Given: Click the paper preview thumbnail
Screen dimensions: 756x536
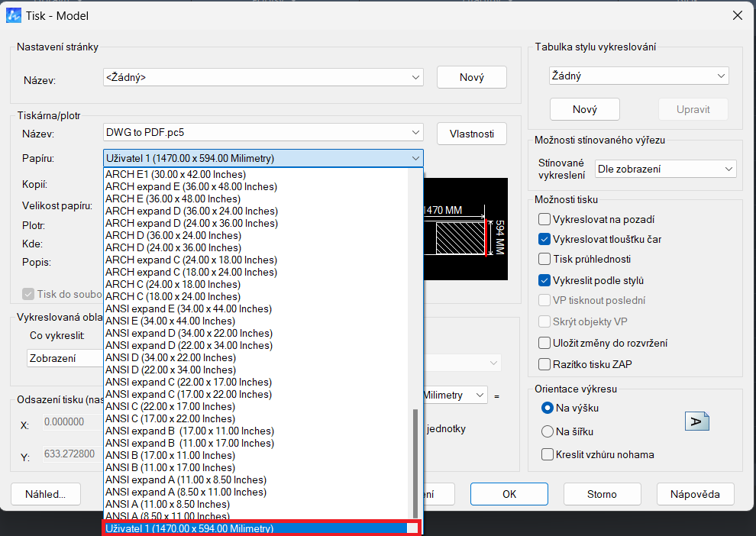Looking at the screenshot, I should (x=466, y=229).
